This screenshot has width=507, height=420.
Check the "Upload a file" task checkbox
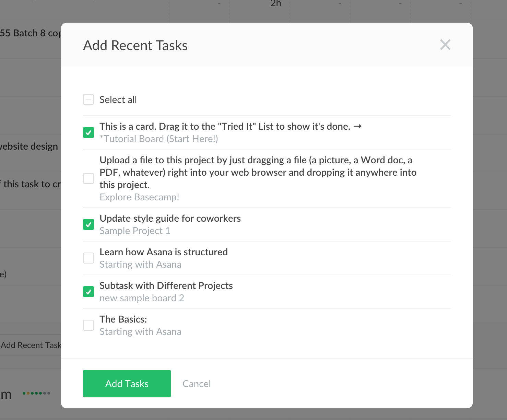point(89,178)
